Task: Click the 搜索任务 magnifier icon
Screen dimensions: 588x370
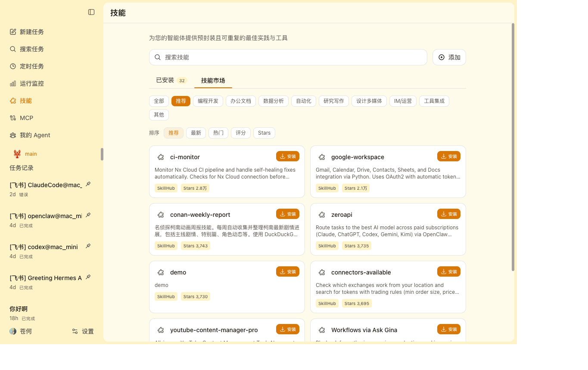Action: [13, 49]
